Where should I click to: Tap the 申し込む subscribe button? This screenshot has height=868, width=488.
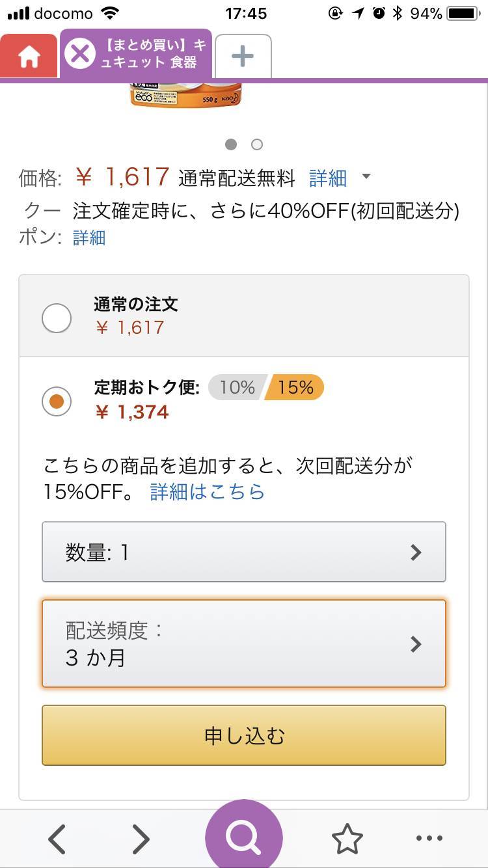point(244,735)
